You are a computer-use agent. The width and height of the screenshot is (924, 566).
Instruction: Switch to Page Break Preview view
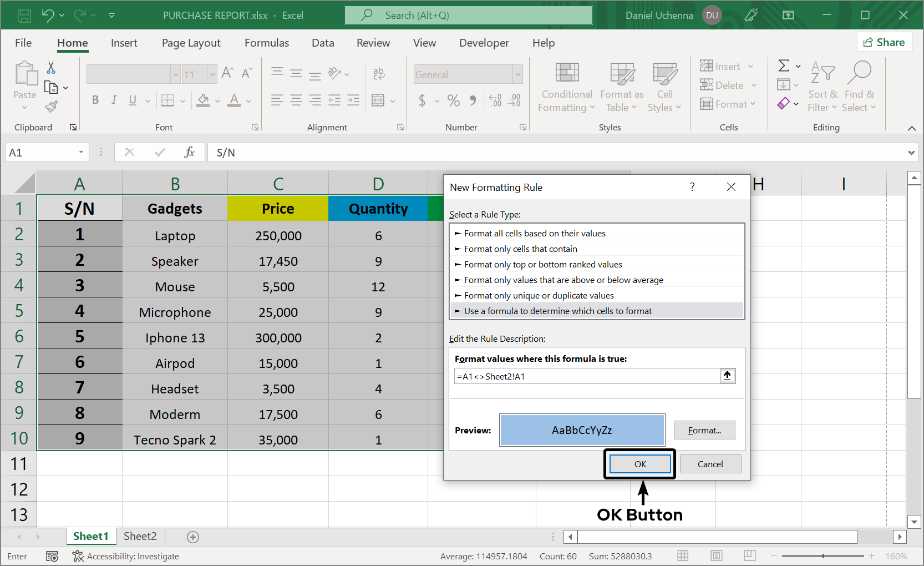[750, 556]
